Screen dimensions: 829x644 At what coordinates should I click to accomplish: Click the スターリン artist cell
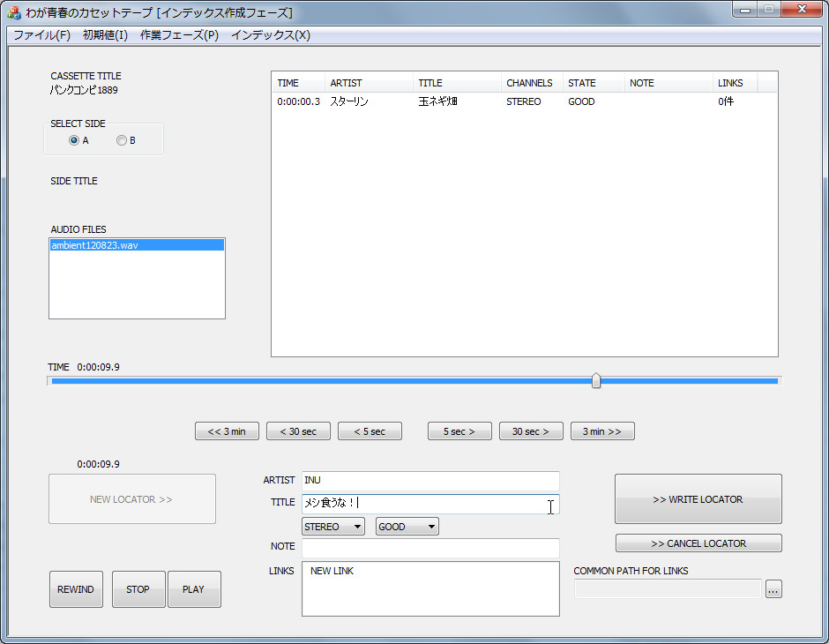[349, 101]
